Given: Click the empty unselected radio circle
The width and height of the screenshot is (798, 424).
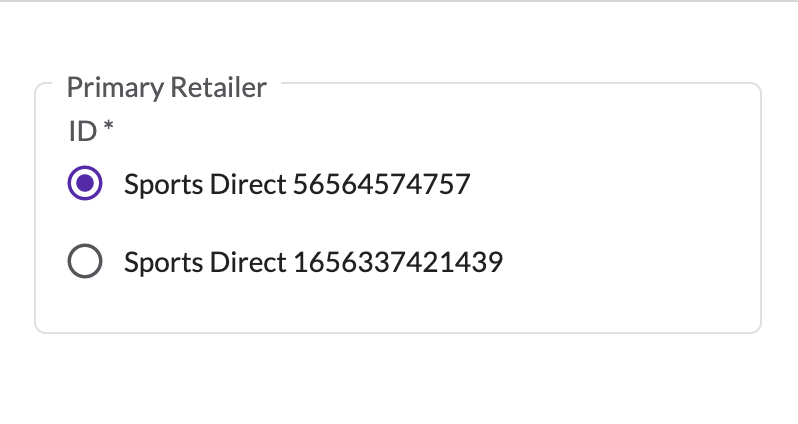Looking at the screenshot, I should (x=85, y=262).
